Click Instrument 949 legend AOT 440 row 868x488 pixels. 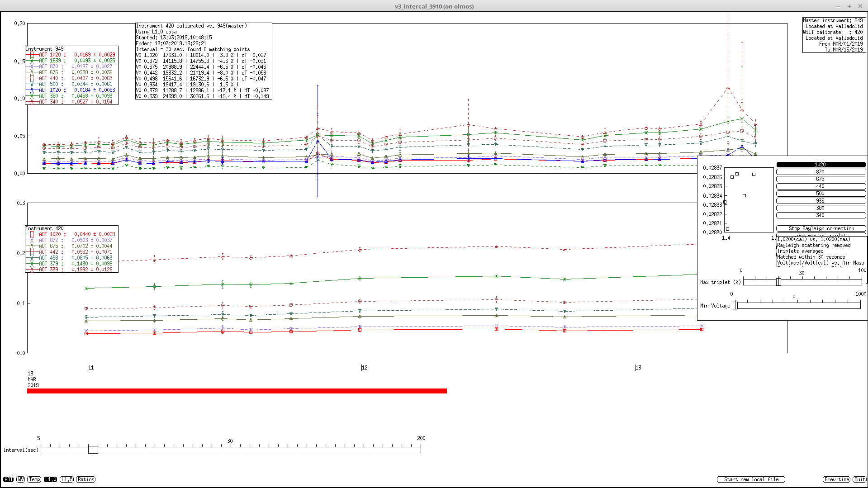tap(71, 78)
